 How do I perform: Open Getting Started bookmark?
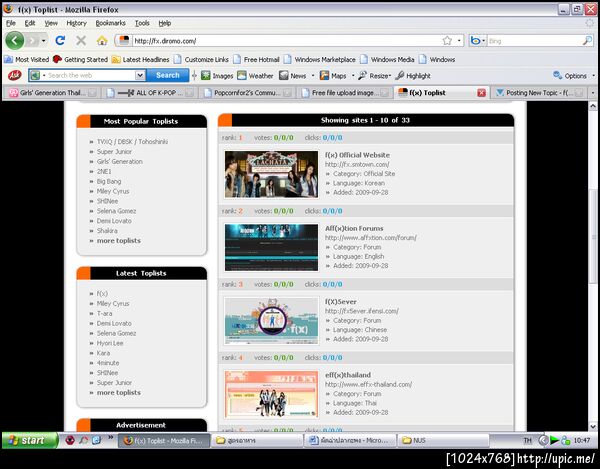coord(80,60)
